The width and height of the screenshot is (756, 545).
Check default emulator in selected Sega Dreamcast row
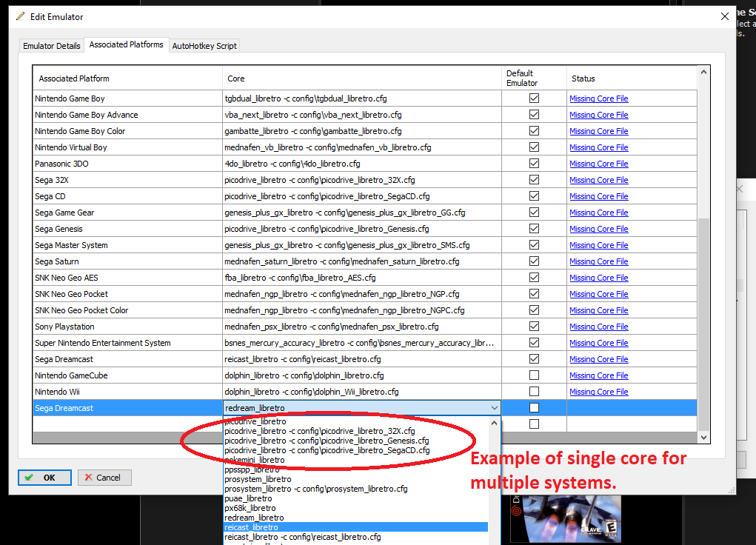[534, 408]
